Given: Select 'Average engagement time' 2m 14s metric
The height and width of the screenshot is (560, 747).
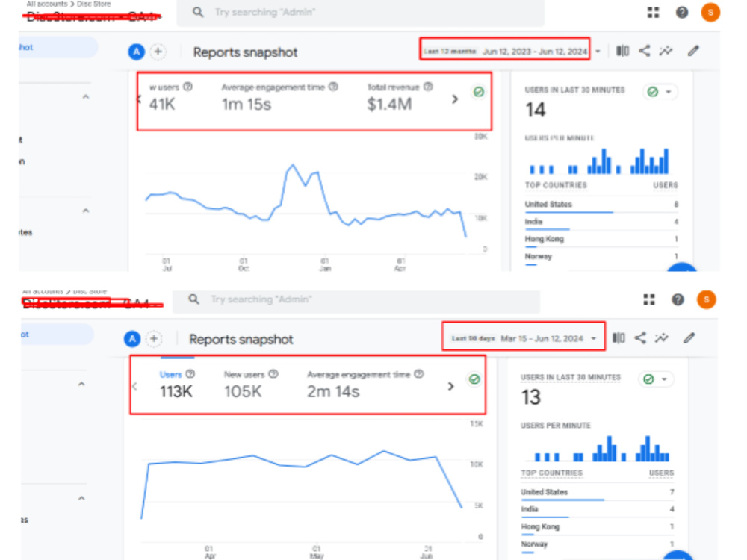Looking at the screenshot, I should 365,385.
